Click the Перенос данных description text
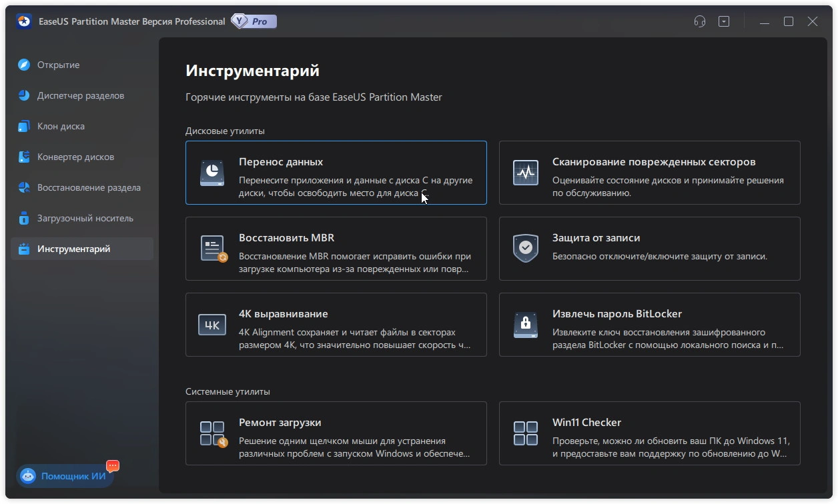 tap(356, 187)
